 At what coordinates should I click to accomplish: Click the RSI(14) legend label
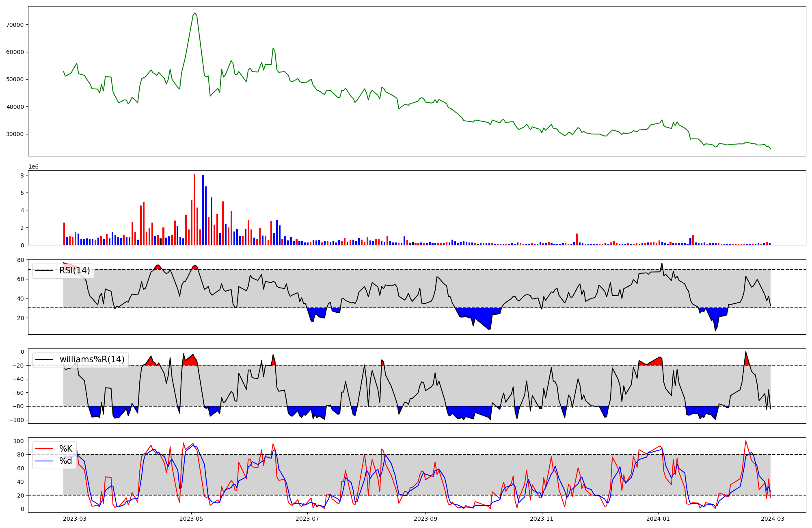tap(74, 270)
